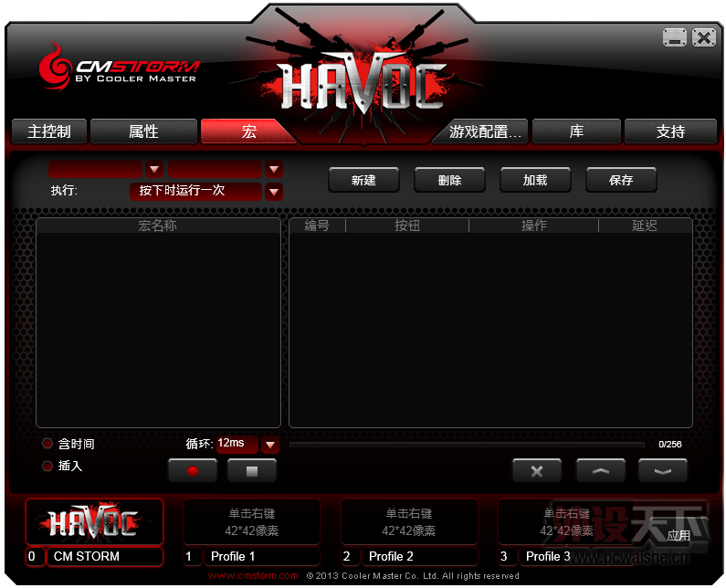726x588 pixels.
Task: Click the 编号 column header
Action: click(317, 226)
